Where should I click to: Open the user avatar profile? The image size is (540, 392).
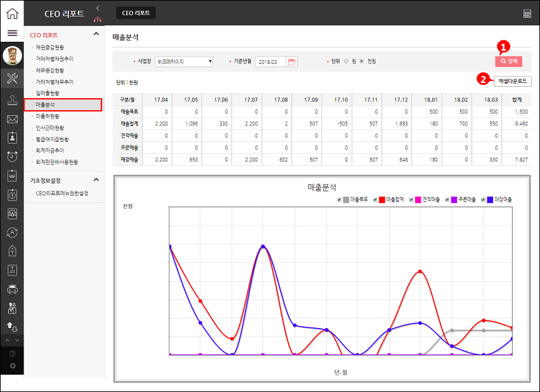(12, 55)
